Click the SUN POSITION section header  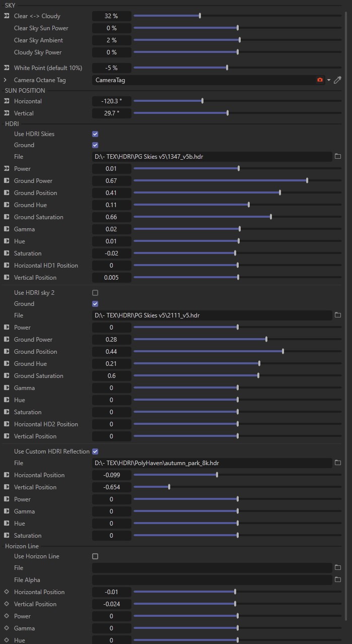25,91
